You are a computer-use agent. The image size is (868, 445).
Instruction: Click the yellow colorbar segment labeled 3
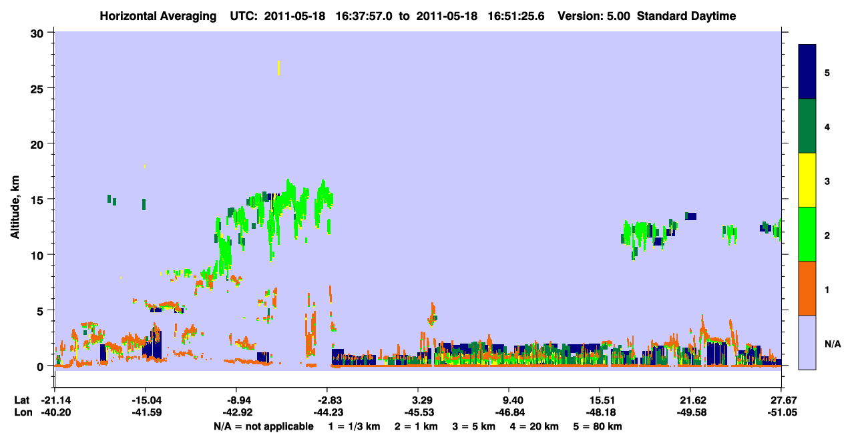[807, 180]
